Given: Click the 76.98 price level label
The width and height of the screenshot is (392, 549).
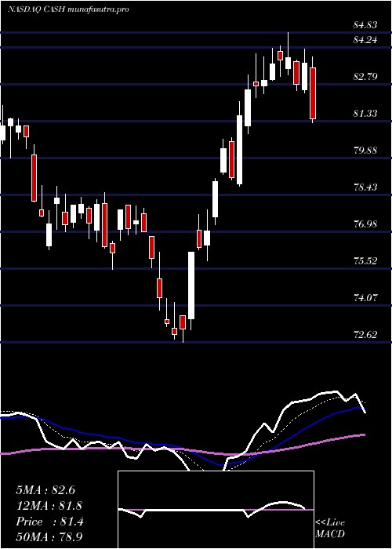Looking at the screenshot, I should [x=365, y=224].
